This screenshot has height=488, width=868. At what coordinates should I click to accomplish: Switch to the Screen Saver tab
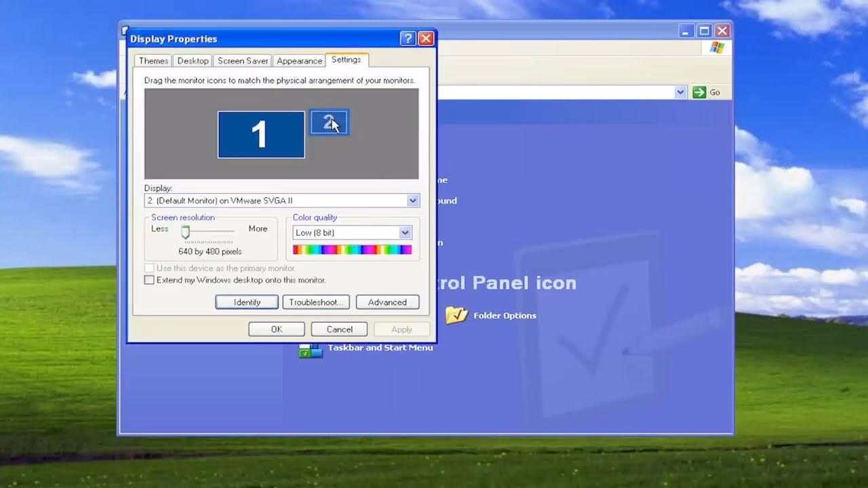243,60
